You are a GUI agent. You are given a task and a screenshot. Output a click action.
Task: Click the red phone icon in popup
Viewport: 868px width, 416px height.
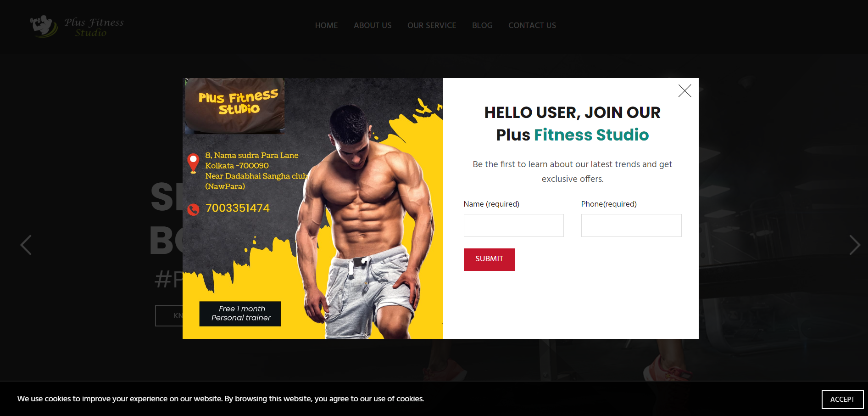tap(193, 209)
